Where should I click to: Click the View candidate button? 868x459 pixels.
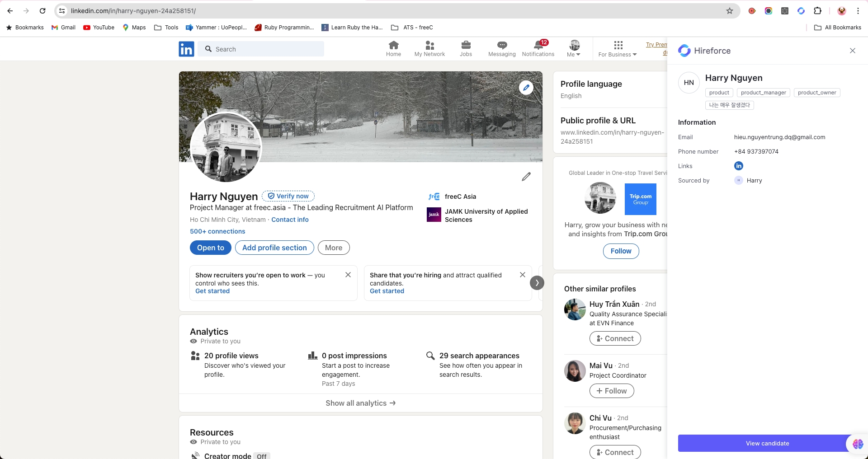coord(767,443)
